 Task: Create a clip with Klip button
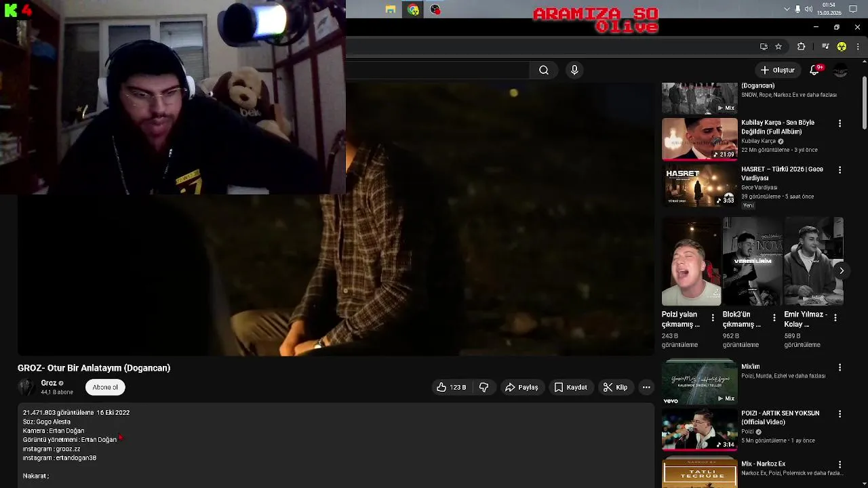click(x=616, y=387)
